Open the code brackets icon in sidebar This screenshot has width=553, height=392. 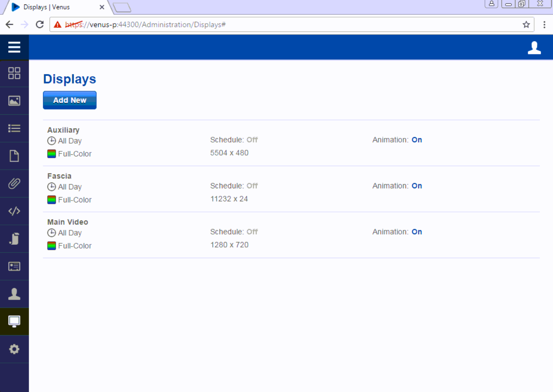(14, 211)
